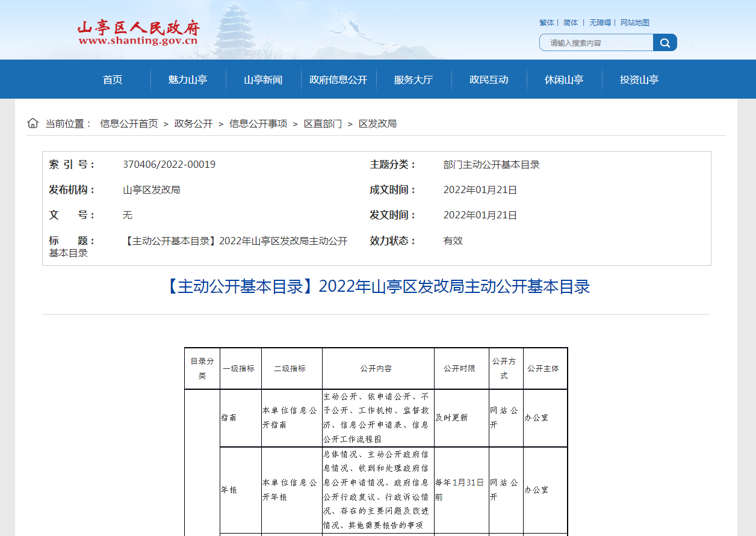Image resolution: width=756 pixels, height=536 pixels.
Task: Click index number 370406/2022-00019
Action: pos(169,164)
